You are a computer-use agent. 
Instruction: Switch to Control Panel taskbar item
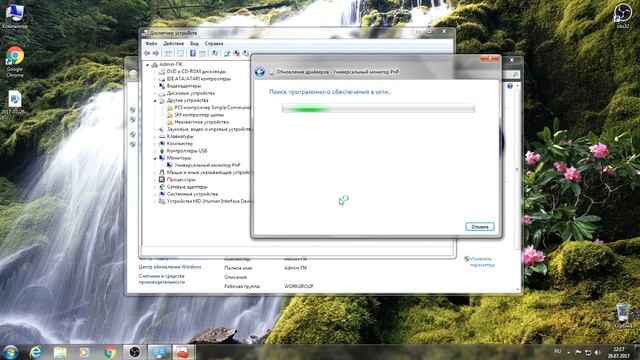[x=159, y=352]
